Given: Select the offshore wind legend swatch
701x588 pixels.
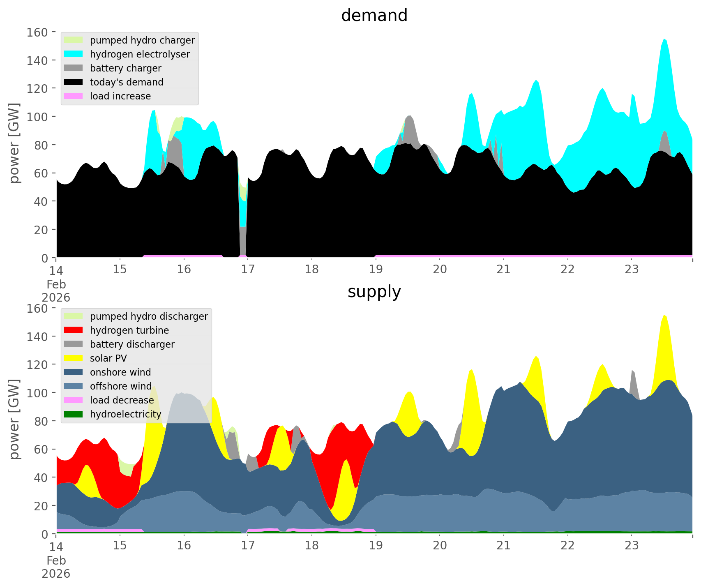Looking at the screenshot, I should [74, 386].
